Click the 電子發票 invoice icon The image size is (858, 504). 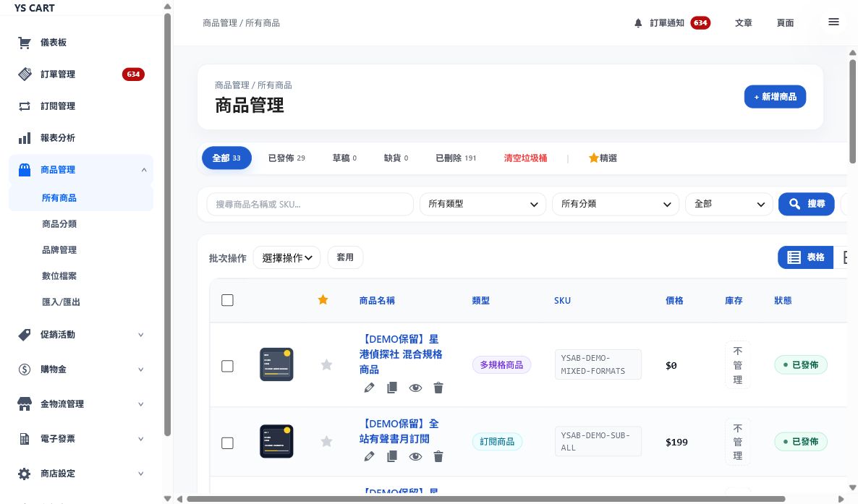pyautogui.click(x=25, y=439)
